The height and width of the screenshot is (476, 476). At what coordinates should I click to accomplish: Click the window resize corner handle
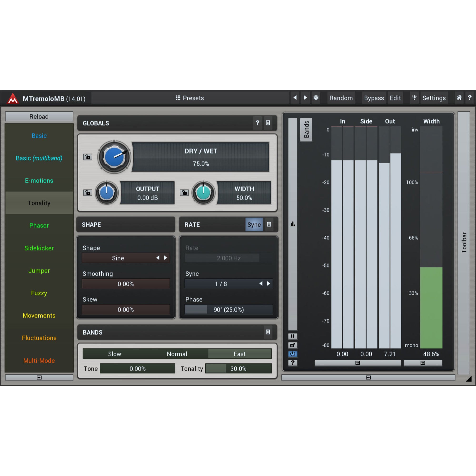pos(469,379)
